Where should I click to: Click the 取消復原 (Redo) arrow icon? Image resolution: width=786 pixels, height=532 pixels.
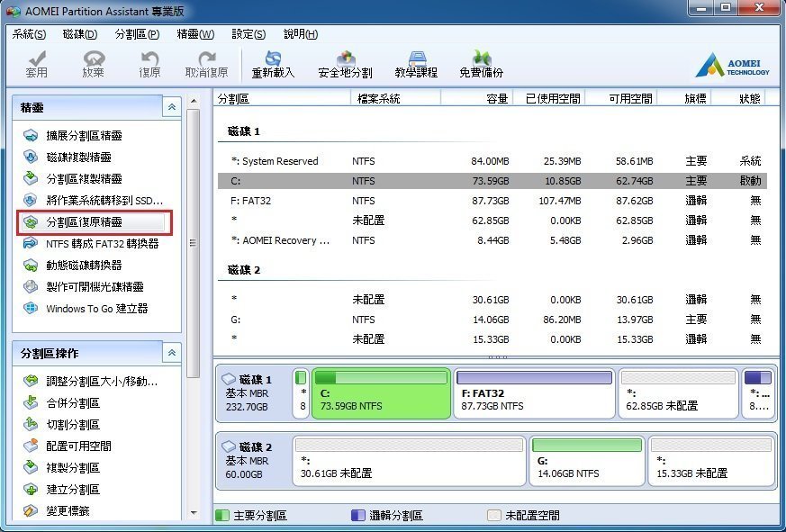click(206, 58)
